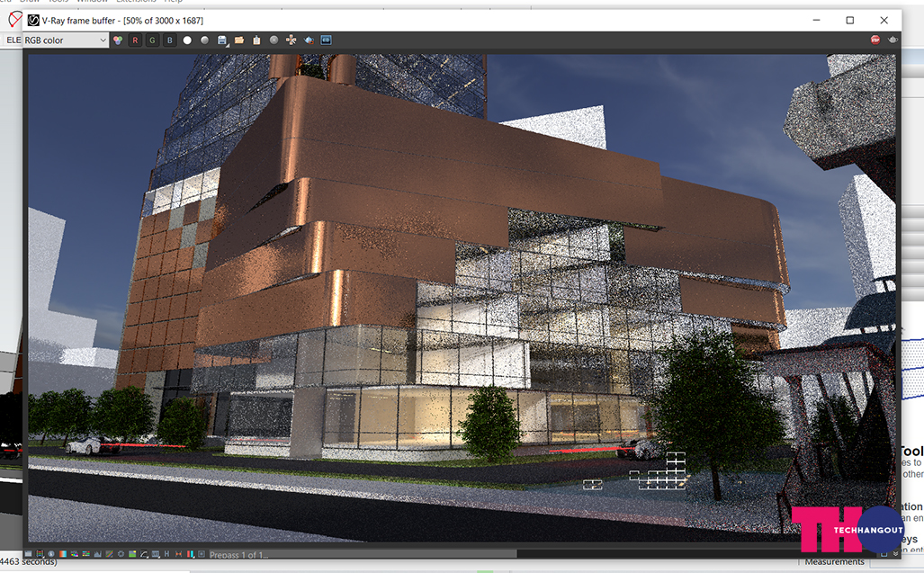Show the corrections control panel icon
The image size is (924, 573).
coord(28,554)
